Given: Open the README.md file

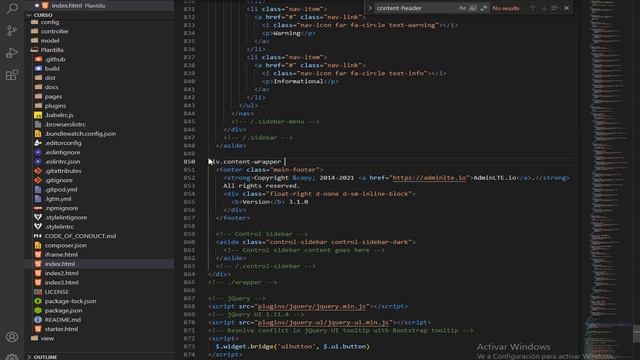Looking at the screenshot, I should [x=62, y=320].
